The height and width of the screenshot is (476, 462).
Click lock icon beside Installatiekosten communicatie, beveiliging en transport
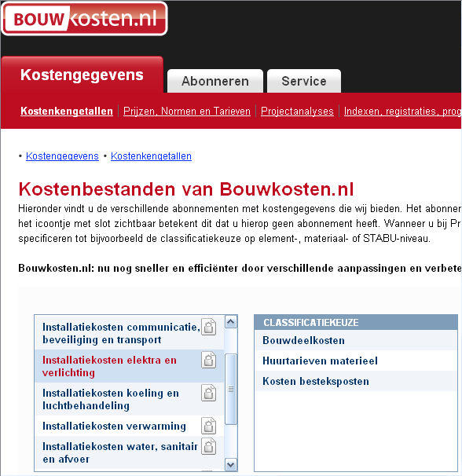pyautogui.click(x=209, y=327)
